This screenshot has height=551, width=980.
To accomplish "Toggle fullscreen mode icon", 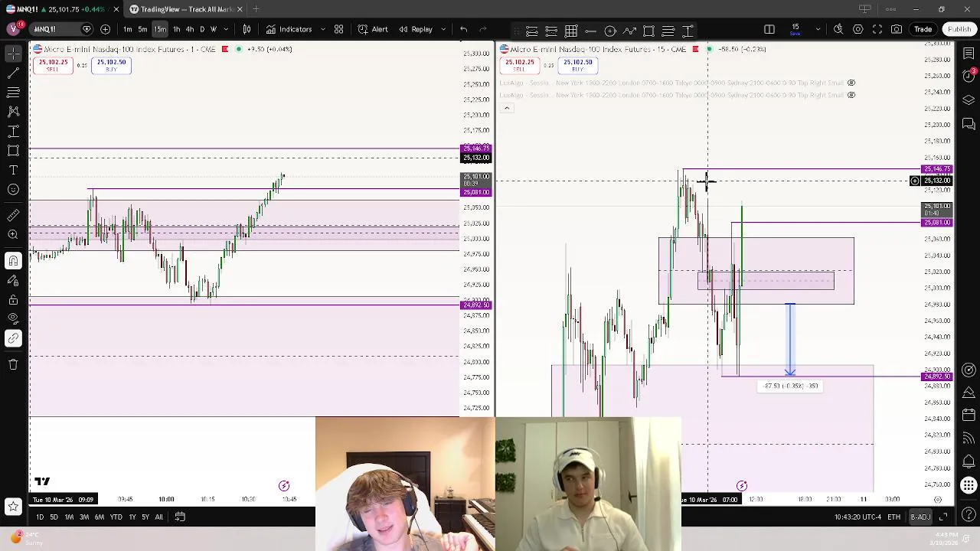I will point(877,29).
